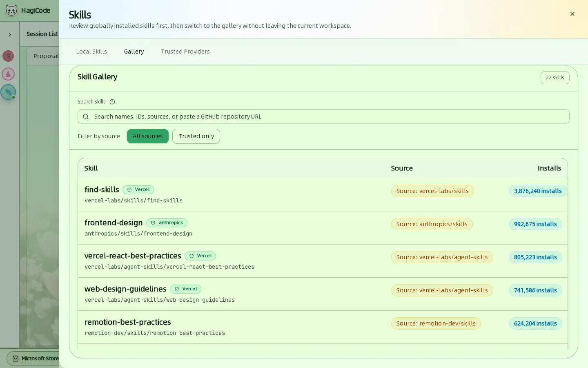Image resolution: width=588 pixels, height=368 pixels.
Task: Select the pink figure icon in the sidebar
Action: click(x=8, y=74)
